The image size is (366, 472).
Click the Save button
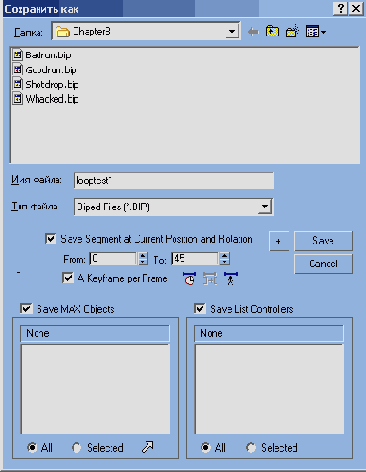coord(323,241)
